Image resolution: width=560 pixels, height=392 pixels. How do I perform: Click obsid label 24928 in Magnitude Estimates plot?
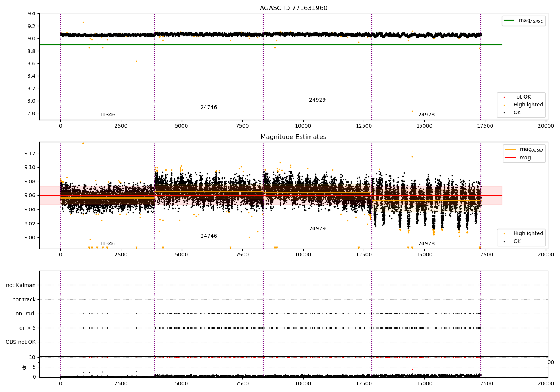pyautogui.click(x=426, y=244)
